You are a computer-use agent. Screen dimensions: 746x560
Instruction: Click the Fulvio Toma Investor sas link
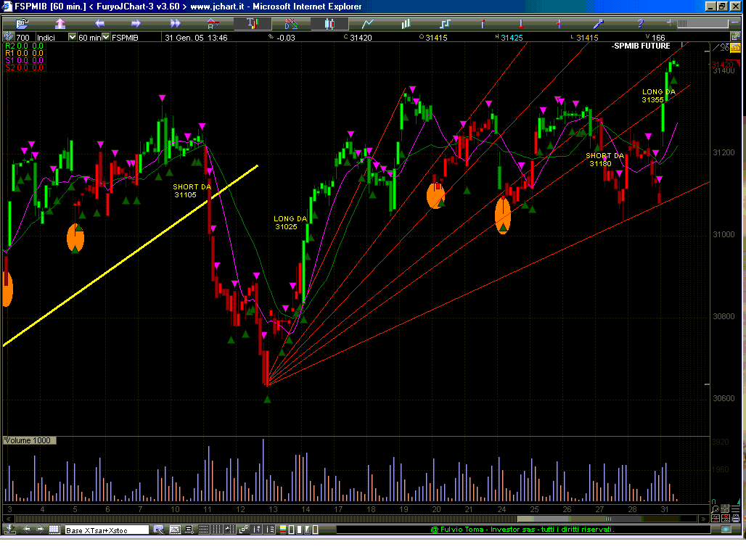coord(522,530)
